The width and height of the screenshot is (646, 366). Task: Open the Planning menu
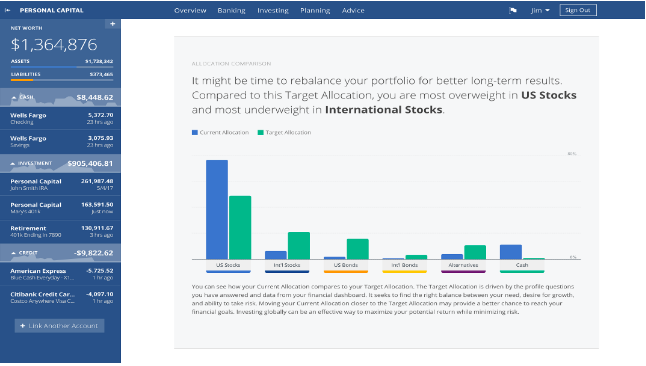click(315, 10)
